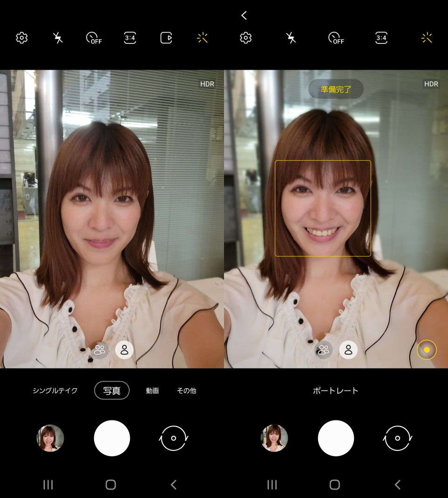This screenshot has height=498, width=448.
Task: Tap face detection frame in portrait viewfinder
Action: click(322, 208)
